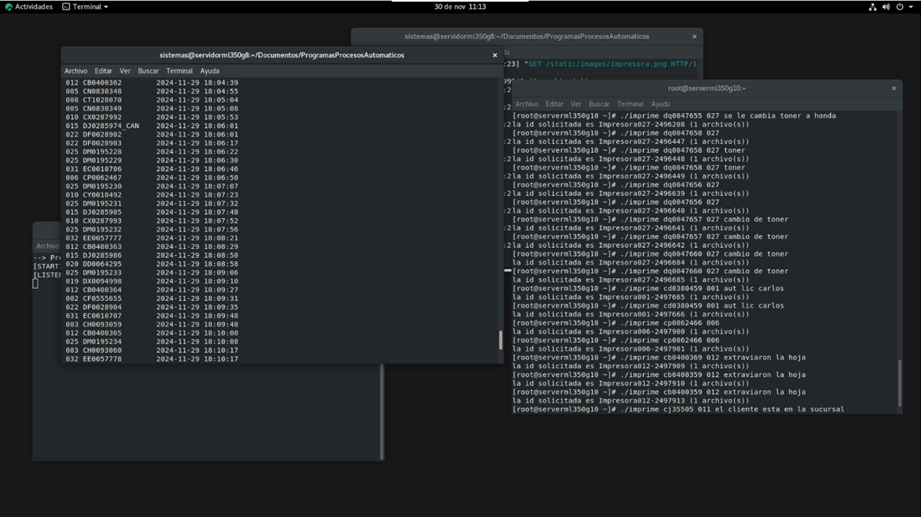The height and width of the screenshot is (517, 921).
Task: Close the front sistemas terminal window
Action: (x=495, y=55)
